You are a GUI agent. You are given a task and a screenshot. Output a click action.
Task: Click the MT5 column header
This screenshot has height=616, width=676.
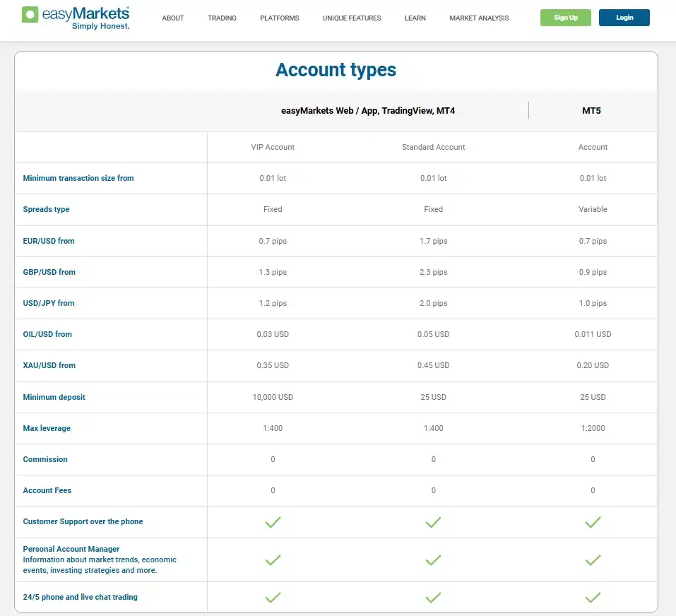[x=591, y=111]
